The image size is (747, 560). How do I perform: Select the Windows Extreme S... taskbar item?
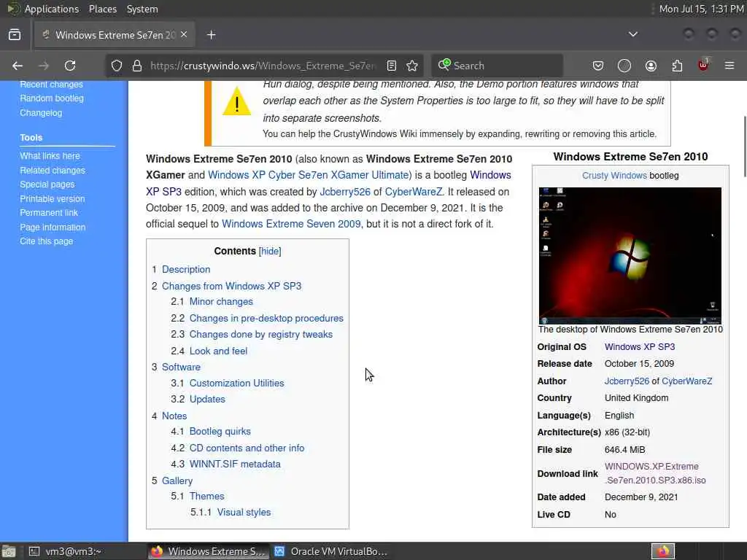pyautogui.click(x=208, y=551)
